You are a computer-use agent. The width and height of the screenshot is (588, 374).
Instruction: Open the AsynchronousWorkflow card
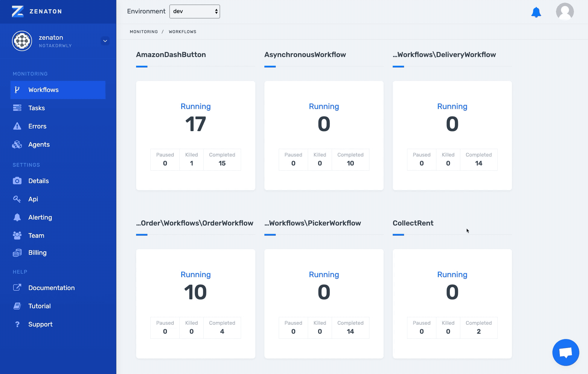point(324,136)
